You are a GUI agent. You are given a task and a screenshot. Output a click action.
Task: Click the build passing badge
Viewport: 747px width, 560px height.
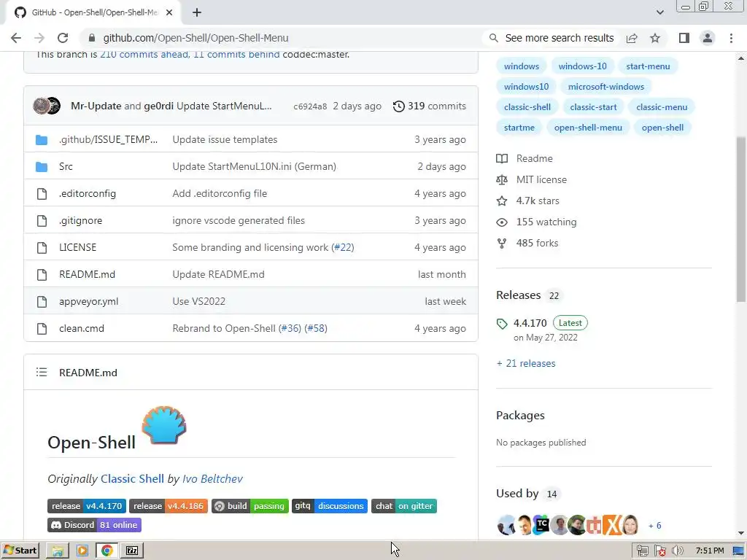click(x=250, y=506)
